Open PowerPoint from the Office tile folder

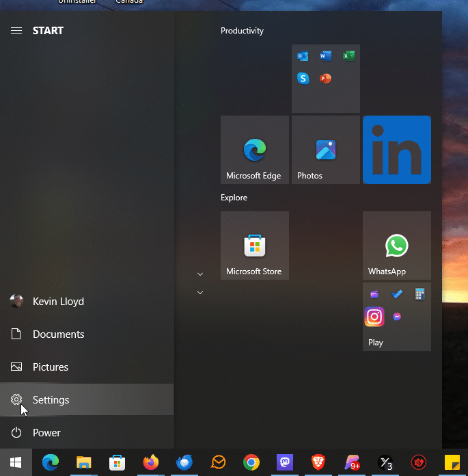[325, 79]
